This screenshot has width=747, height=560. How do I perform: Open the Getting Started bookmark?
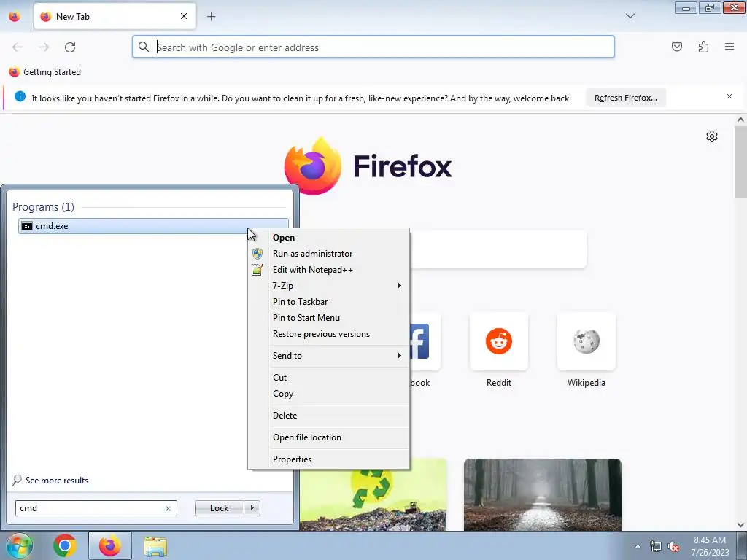[x=45, y=72]
